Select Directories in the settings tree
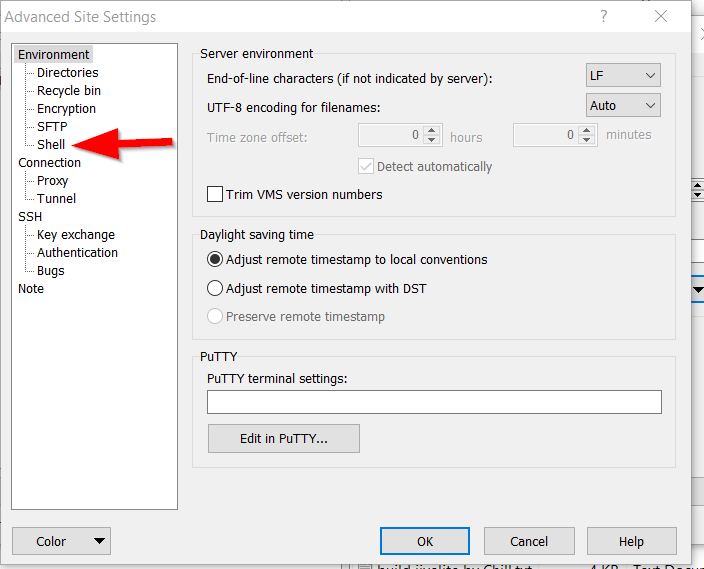The height and width of the screenshot is (569, 704). 67,72
